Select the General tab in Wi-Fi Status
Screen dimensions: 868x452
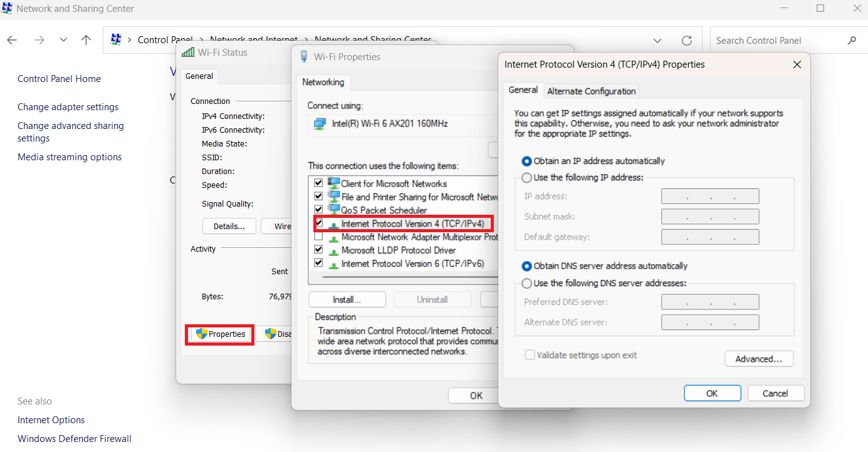tap(199, 76)
